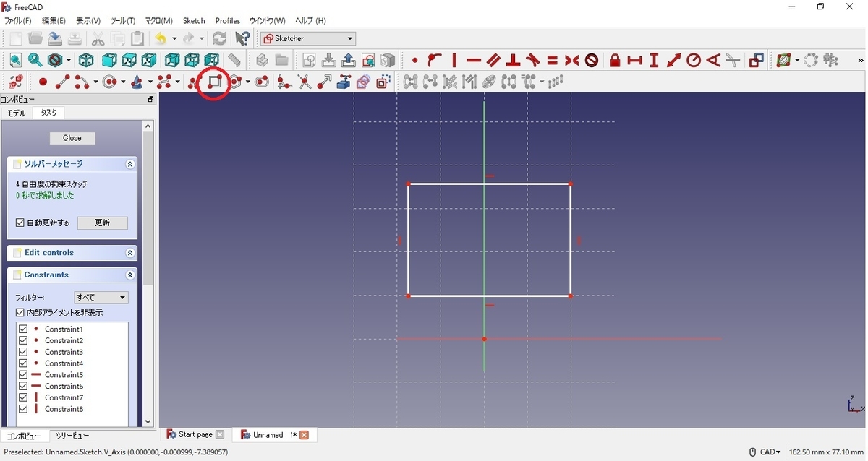868x461 pixels.
Task: Expand the toolbar overflow chevron
Action: click(860, 61)
